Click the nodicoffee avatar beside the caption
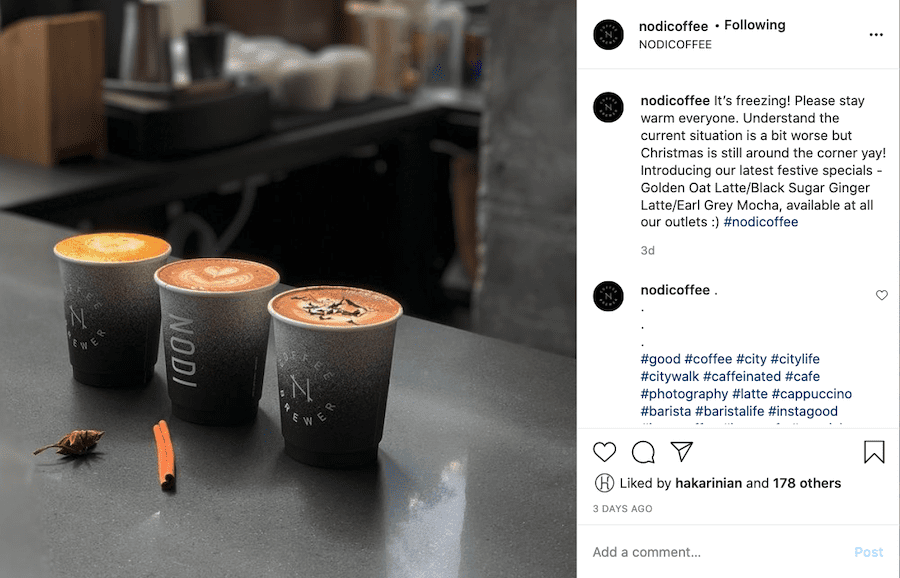900x578 pixels. [x=608, y=107]
